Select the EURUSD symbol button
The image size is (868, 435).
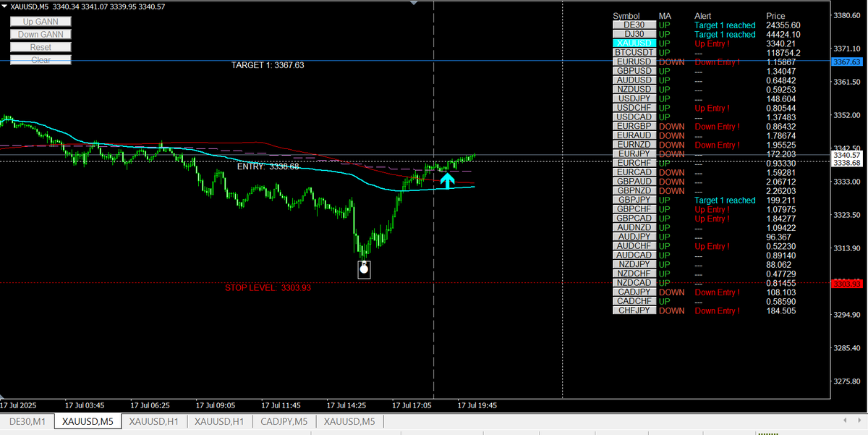coord(634,62)
